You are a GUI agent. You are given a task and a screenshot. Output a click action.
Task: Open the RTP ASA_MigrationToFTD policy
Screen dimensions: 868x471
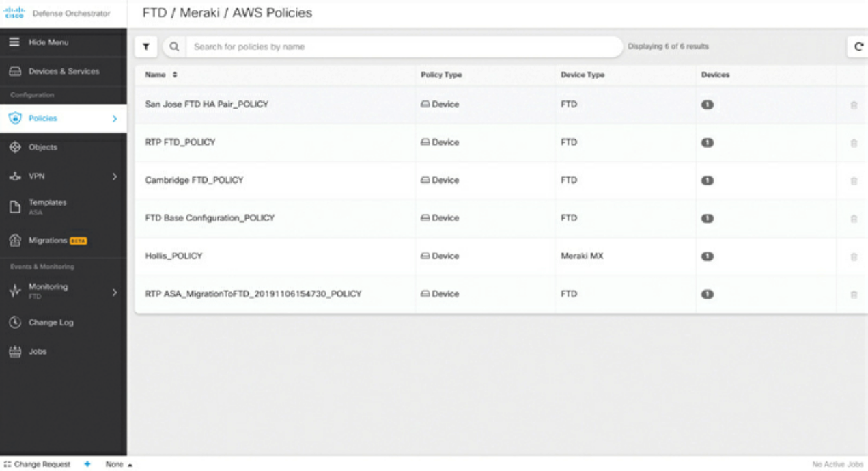pos(253,294)
